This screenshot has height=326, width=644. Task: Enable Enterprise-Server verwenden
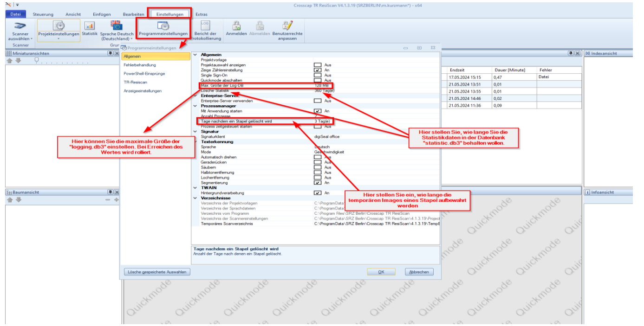pyautogui.click(x=318, y=101)
